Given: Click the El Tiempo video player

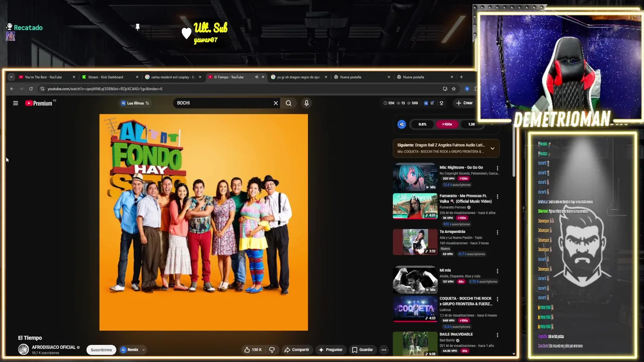Looking at the screenshot, I should tap(204, 222).
